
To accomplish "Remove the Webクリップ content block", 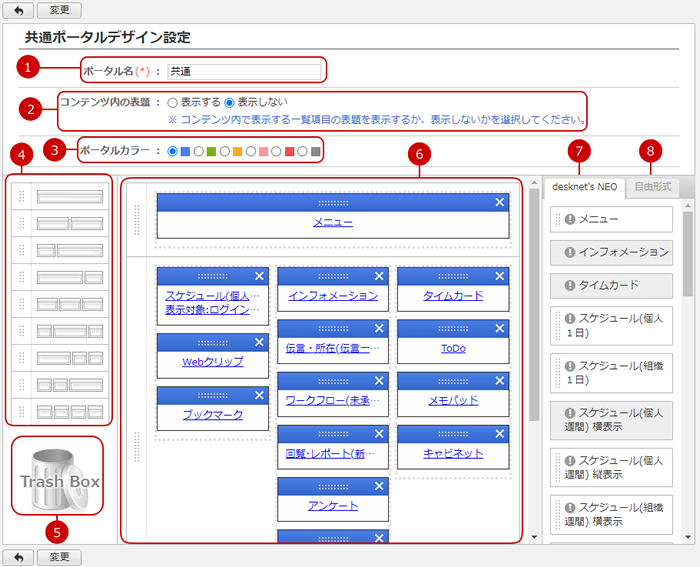I will [x=259, y=342].
